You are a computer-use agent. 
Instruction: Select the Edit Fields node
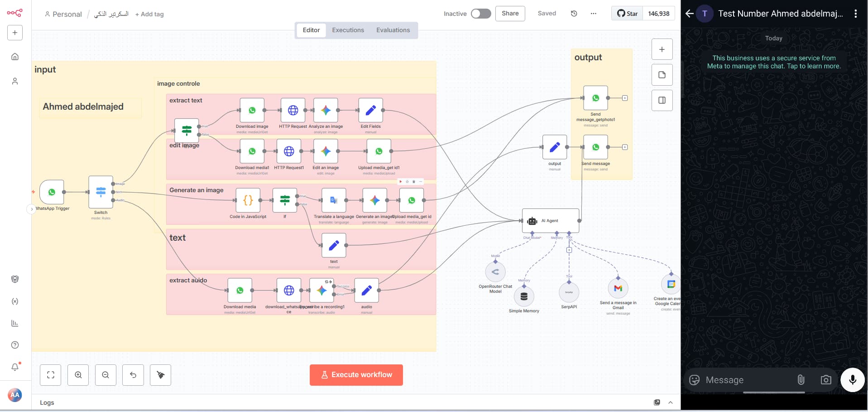coord(370,110)
